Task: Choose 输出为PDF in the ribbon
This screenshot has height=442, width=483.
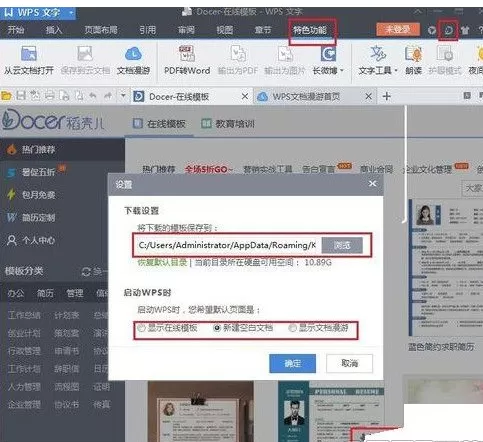Action: tap(238, 60)
